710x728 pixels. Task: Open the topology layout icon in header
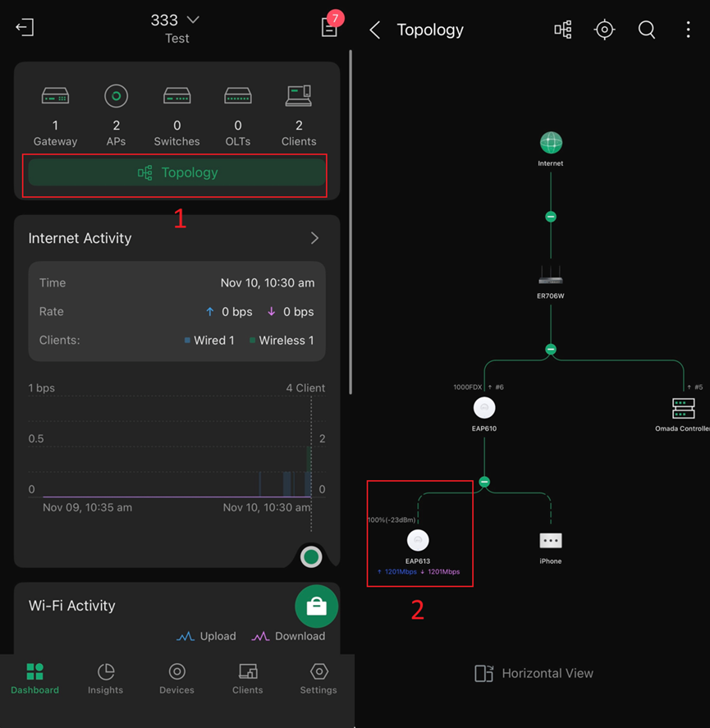tap(563, 30)
